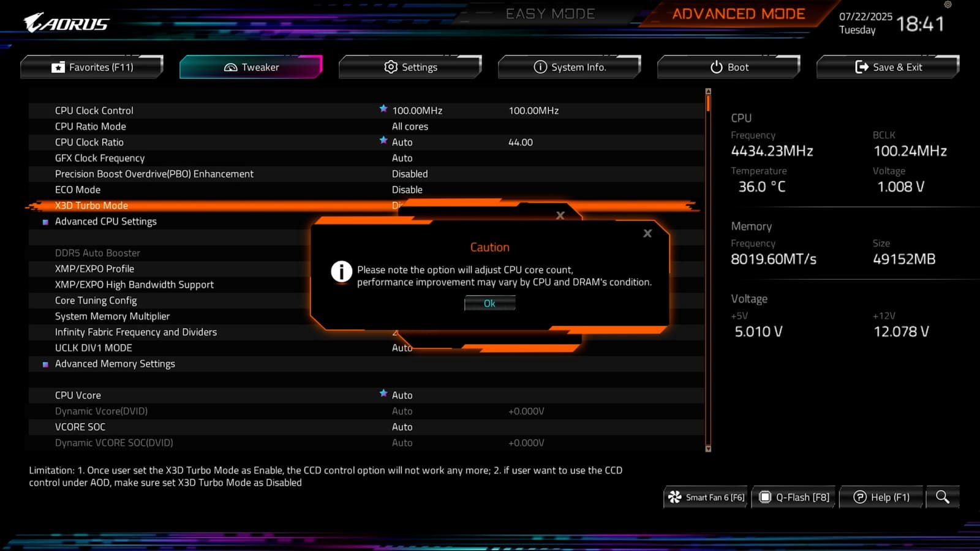Screen dimensions: 980x551
Task: Click the info icon in the Caution dialog
Action: tap(341, 271)
